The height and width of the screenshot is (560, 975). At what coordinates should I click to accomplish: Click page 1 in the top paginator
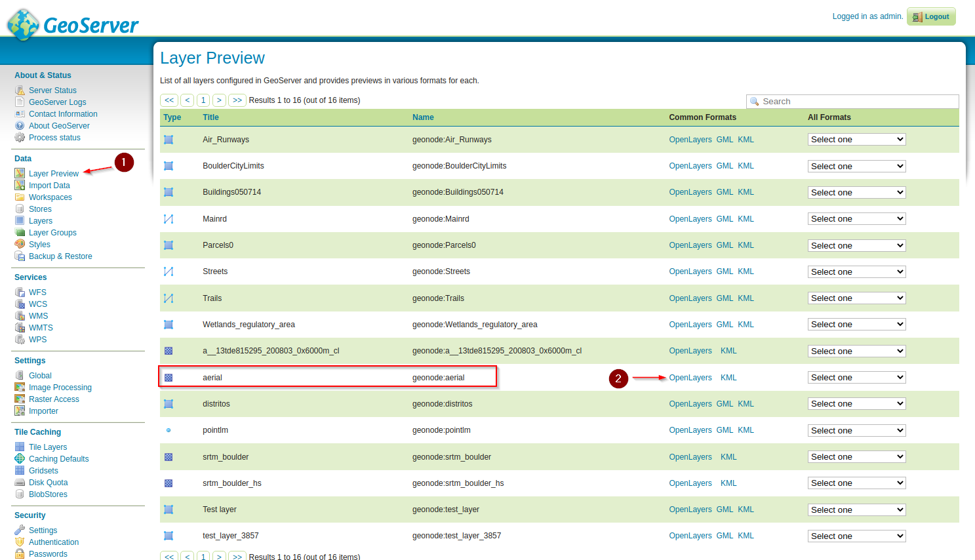point(203,100)
